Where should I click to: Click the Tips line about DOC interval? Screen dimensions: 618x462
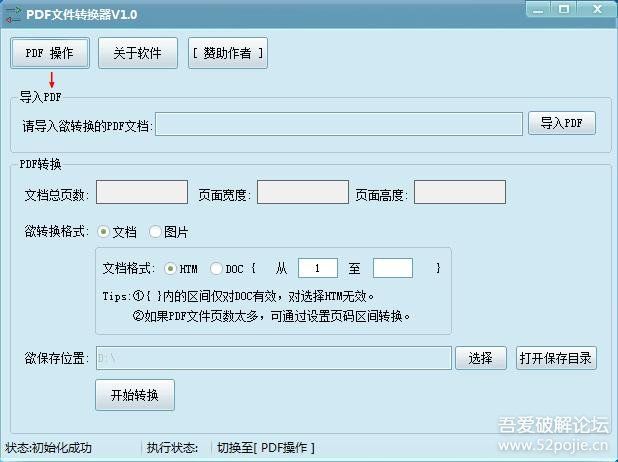(238, 296)
